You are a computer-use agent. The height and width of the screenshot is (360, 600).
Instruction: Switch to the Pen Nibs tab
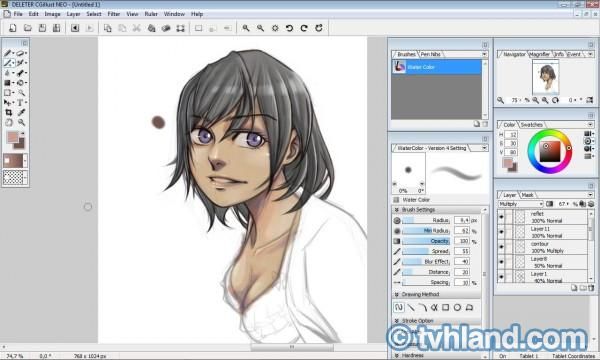(430, 54)
